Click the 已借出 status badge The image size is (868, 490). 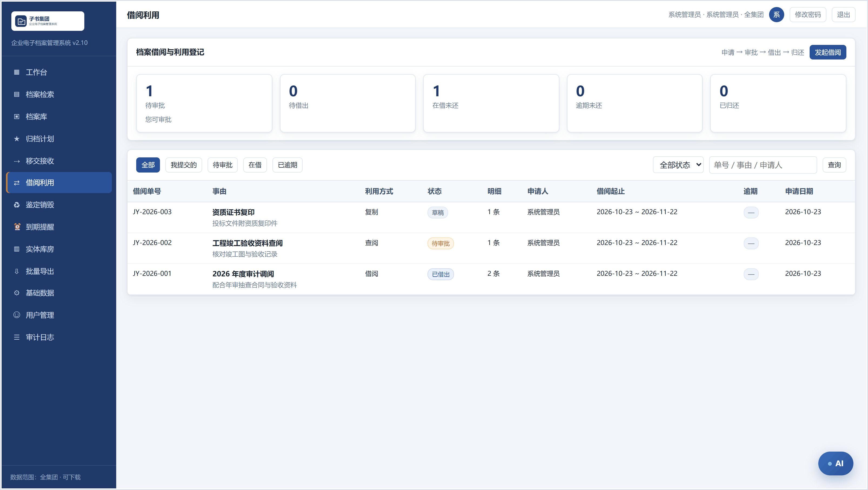pos(440,274)
